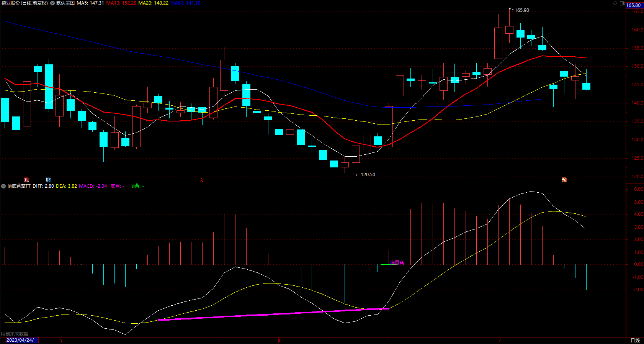The height and width of the screenshot is (344, 644).
Task: Toggle the side panel icon at top right
Action: (622, 3)
